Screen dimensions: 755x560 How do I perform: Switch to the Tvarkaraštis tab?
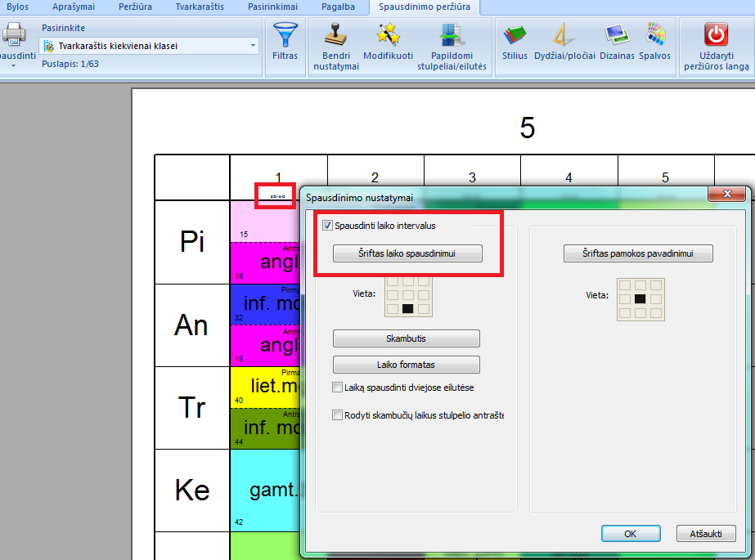point(200,7)
